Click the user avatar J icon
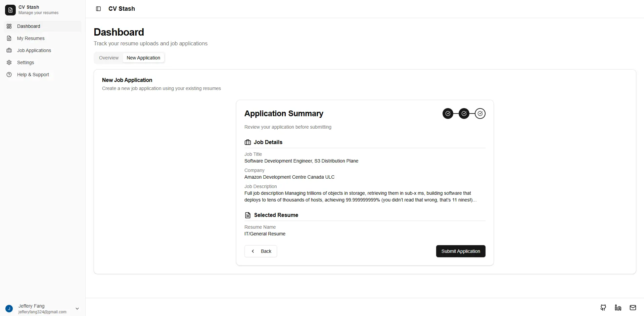 pyautogui.click(x=9, y=309)
